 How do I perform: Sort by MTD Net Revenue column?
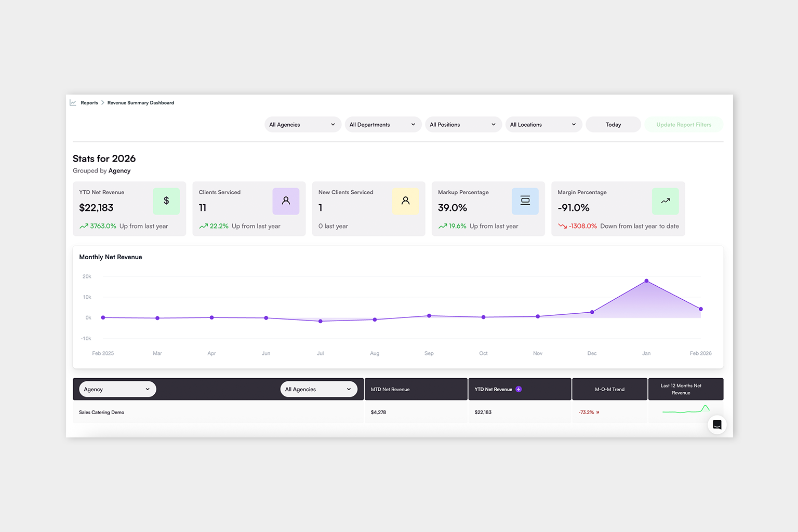coord(416,389)
